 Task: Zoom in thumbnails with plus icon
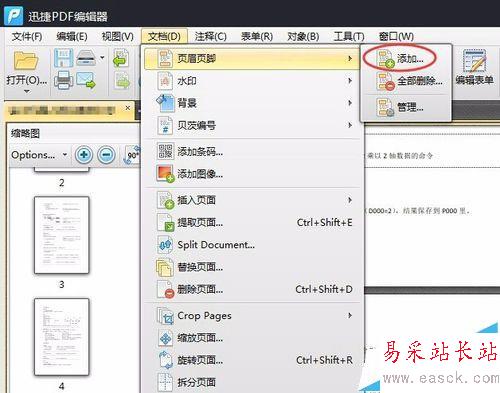point(84,155)
